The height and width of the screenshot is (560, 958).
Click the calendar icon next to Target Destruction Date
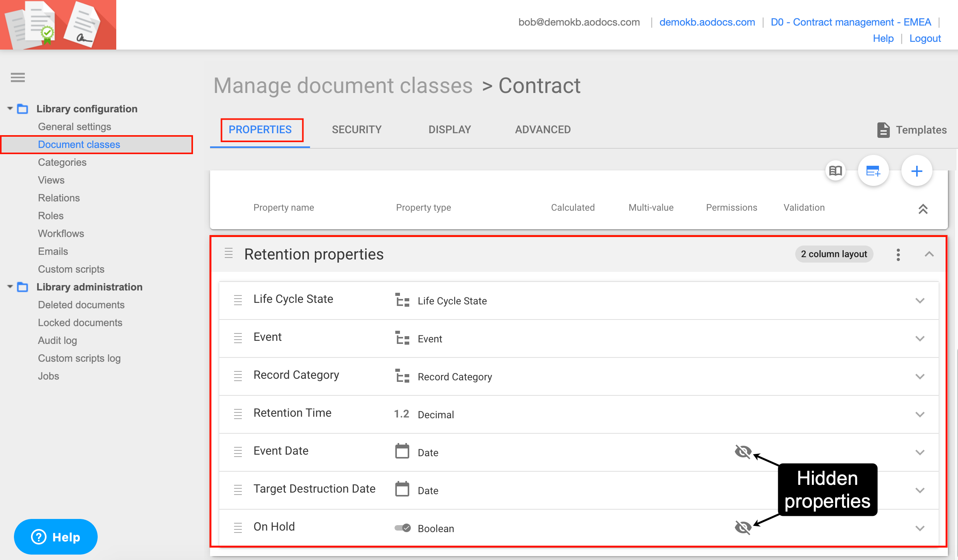pos(402,489)
